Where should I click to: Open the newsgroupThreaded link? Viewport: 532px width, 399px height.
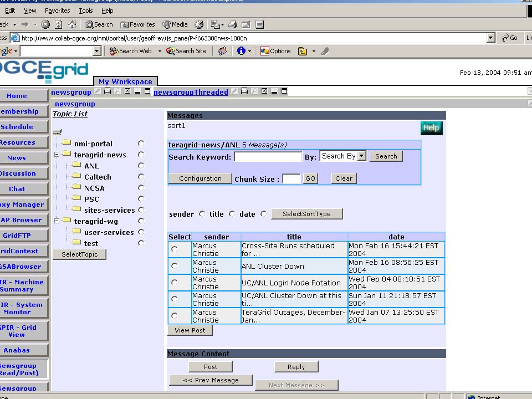point(191,92)
